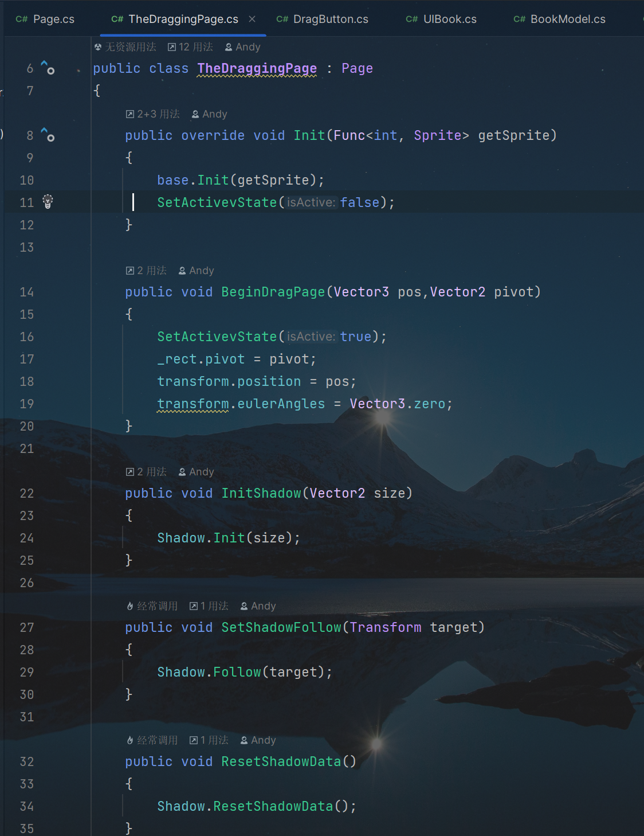
Task: Click the underlined 'transform' on line 19
Action: click(193, 404)
